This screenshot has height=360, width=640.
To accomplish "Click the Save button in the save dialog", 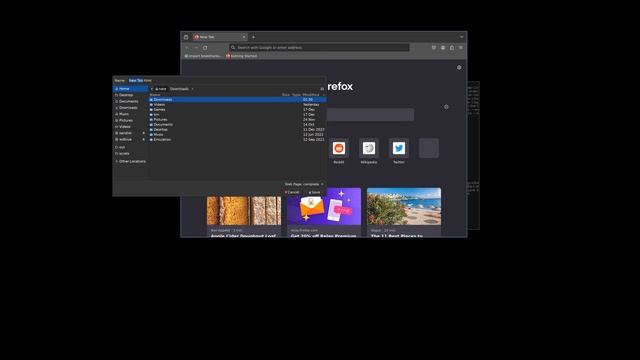I will tap(315, 192).
